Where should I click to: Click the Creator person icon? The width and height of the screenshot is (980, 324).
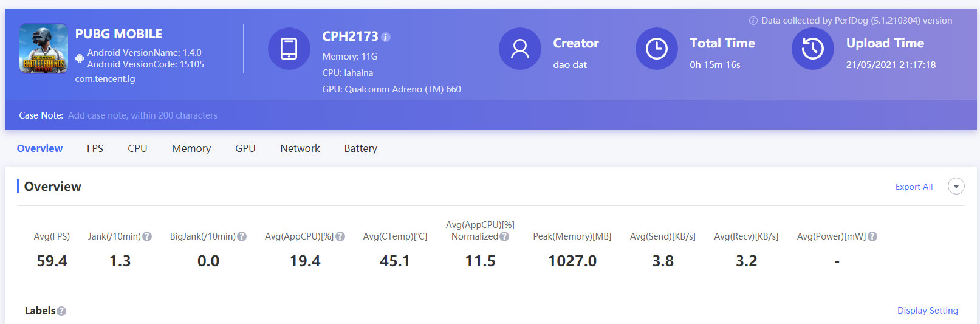[520, 49]
